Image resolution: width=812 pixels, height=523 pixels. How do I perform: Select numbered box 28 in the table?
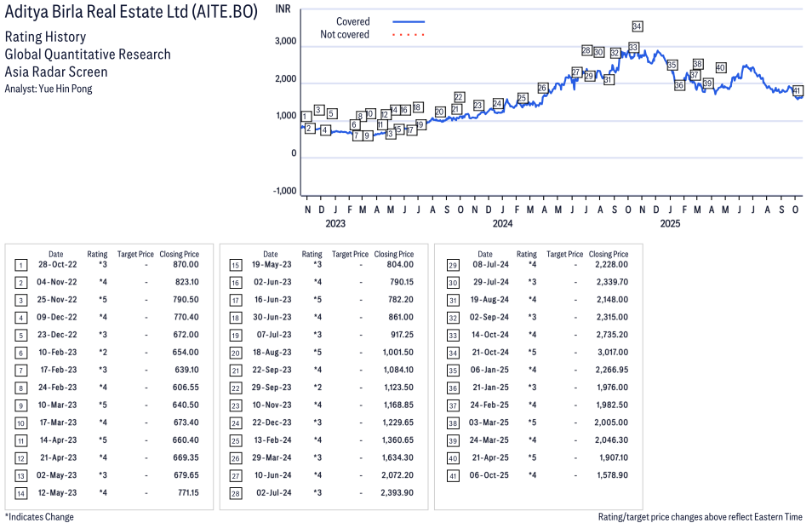pos(236,493)
